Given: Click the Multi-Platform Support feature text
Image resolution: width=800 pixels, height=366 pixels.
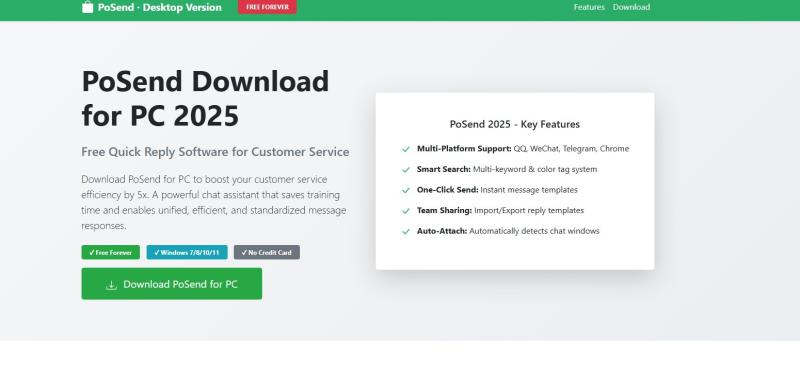Looking at the screenshot, I should tap(523, 149).
